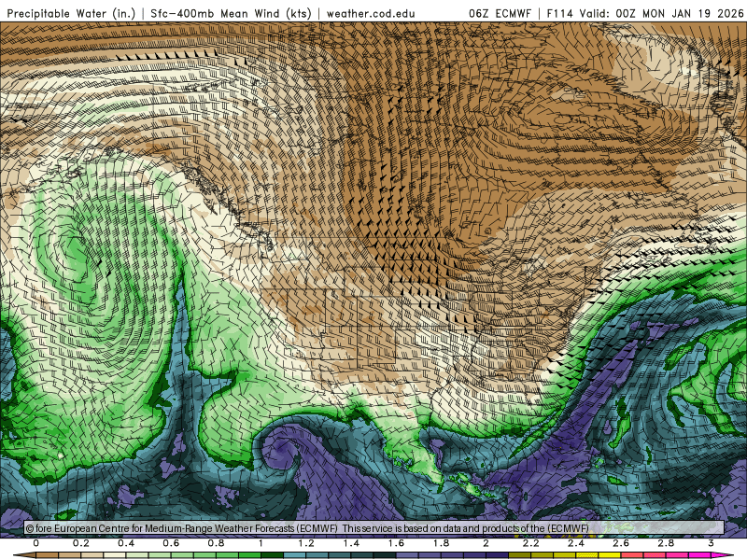The image size is (747, 560).
Task: Click the '0' value on color scale
Action: (36, 543)
